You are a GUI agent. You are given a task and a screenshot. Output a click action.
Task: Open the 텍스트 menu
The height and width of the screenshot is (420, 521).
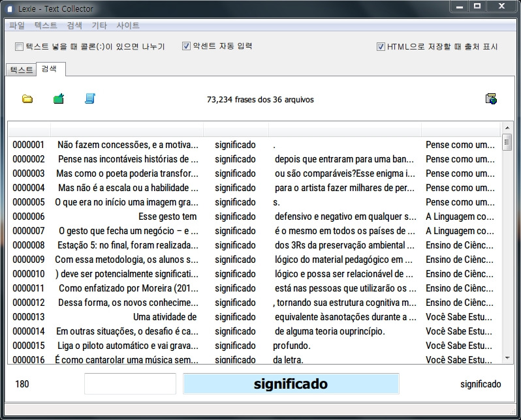46,25
